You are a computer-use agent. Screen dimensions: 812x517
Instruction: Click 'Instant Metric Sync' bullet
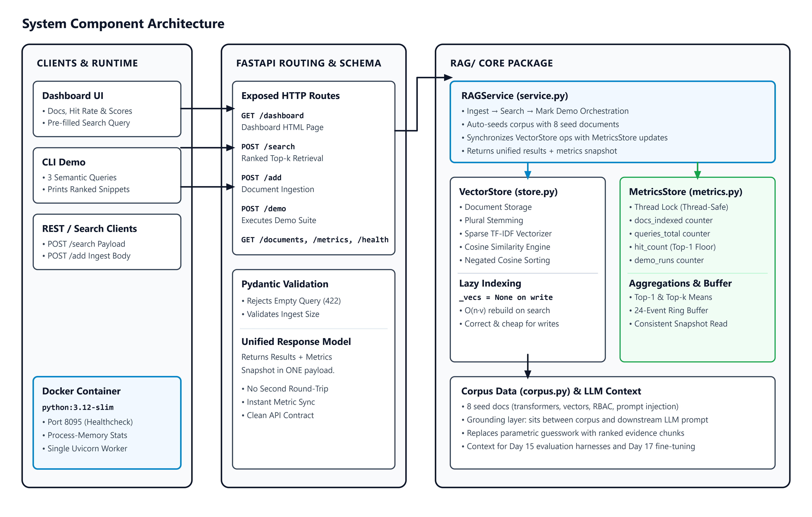click(x=278, y=402)
